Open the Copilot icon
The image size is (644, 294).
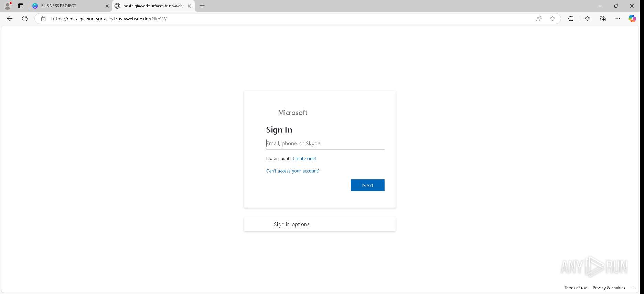point(632,19)
